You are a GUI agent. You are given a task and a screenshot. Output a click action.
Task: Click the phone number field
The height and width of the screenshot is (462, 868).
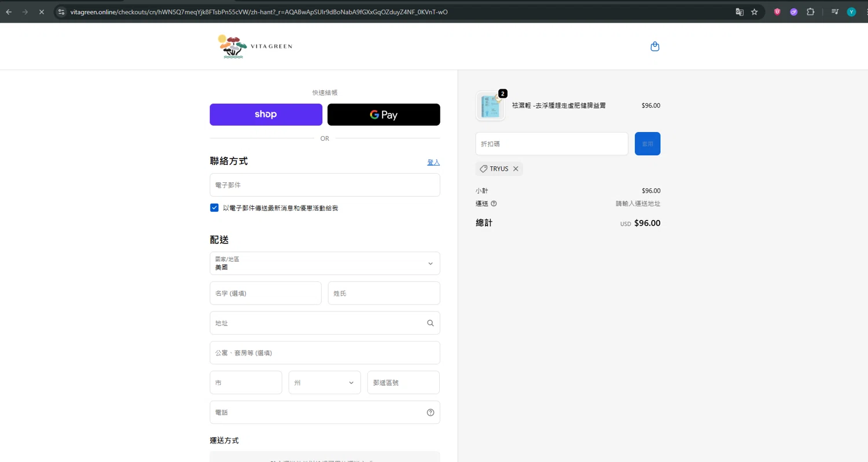[x=325, y=412]
